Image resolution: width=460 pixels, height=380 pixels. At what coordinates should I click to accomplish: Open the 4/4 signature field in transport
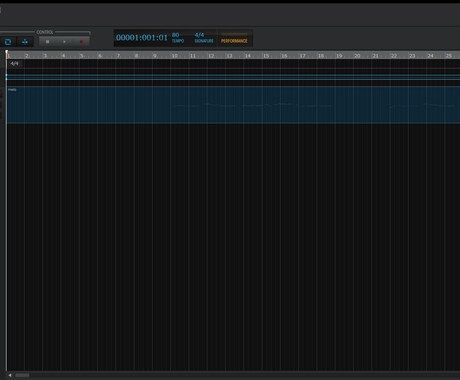coord(199,35)
